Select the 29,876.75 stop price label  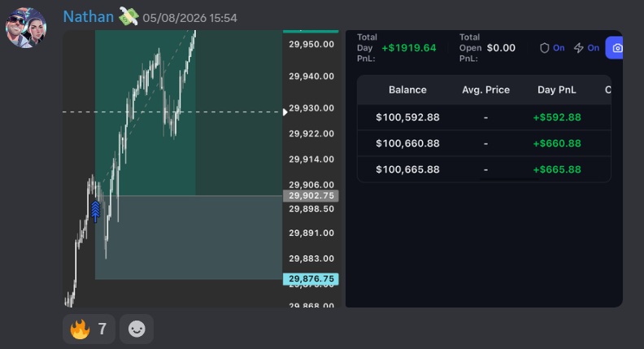(x=311, y=279)
